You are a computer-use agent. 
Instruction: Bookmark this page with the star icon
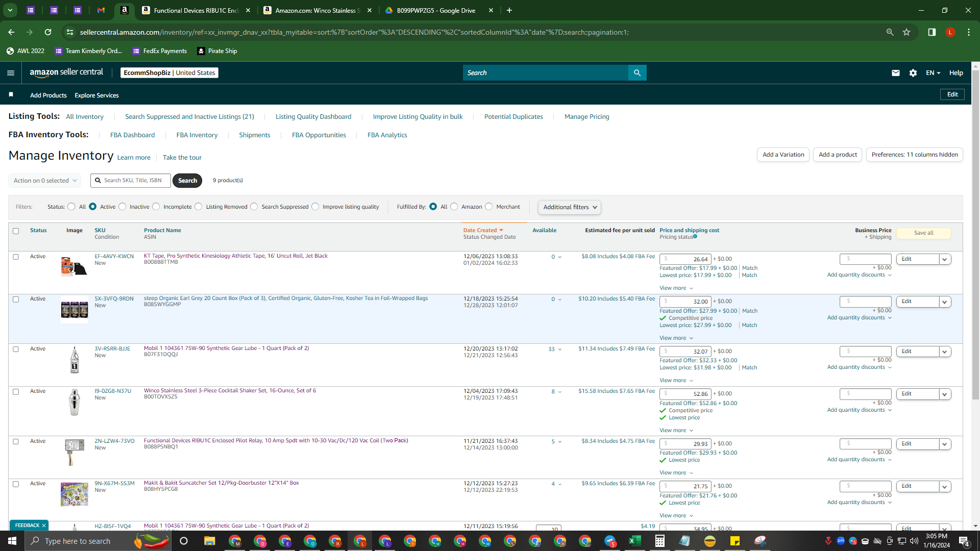[906, 32]
